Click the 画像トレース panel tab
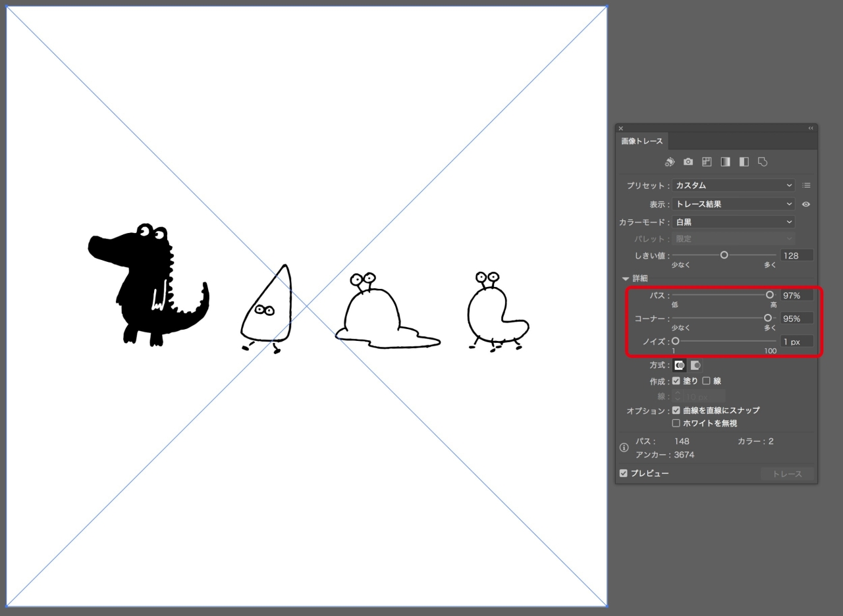This screenshot has width=843, height=616. pyautogui.click(x=642, y=141)
